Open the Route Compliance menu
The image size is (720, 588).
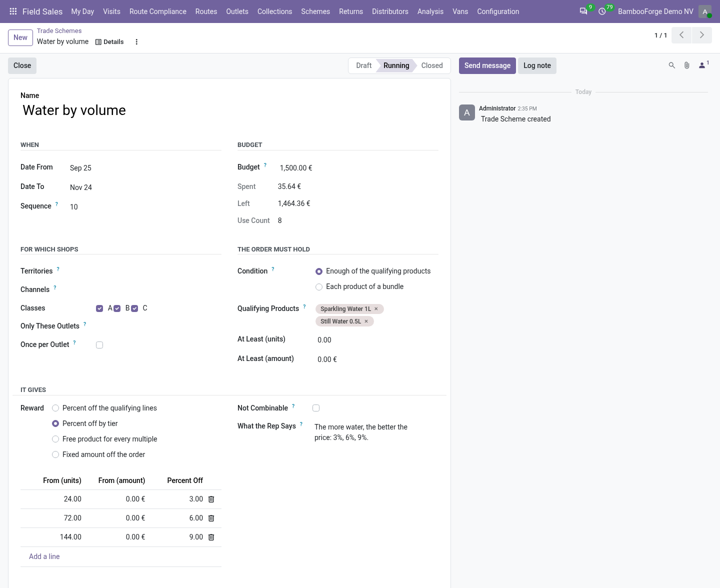pyautogui.click(x=158, y=11)
